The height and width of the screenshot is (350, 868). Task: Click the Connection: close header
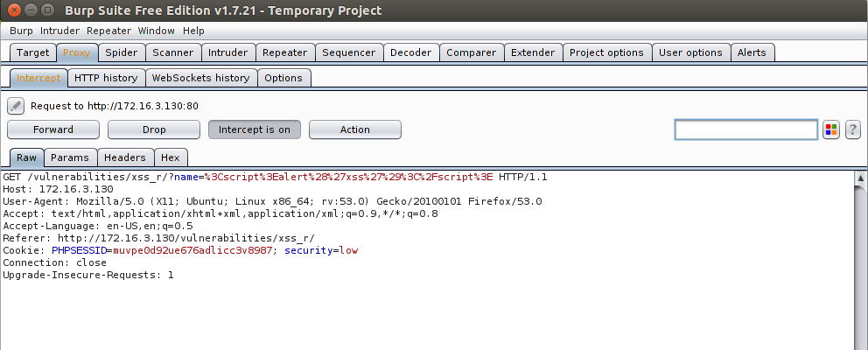click(54, 262)
